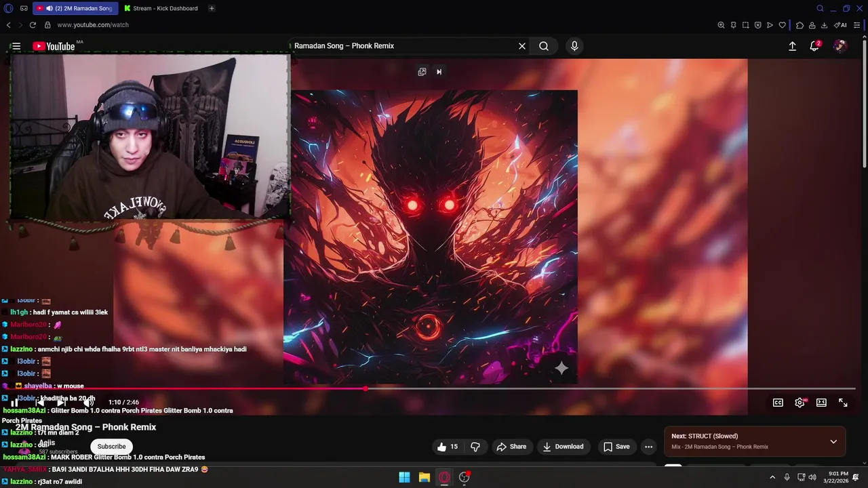Open a new browser tab
This screenshot has height=488, width=868.
click(212, 8)
